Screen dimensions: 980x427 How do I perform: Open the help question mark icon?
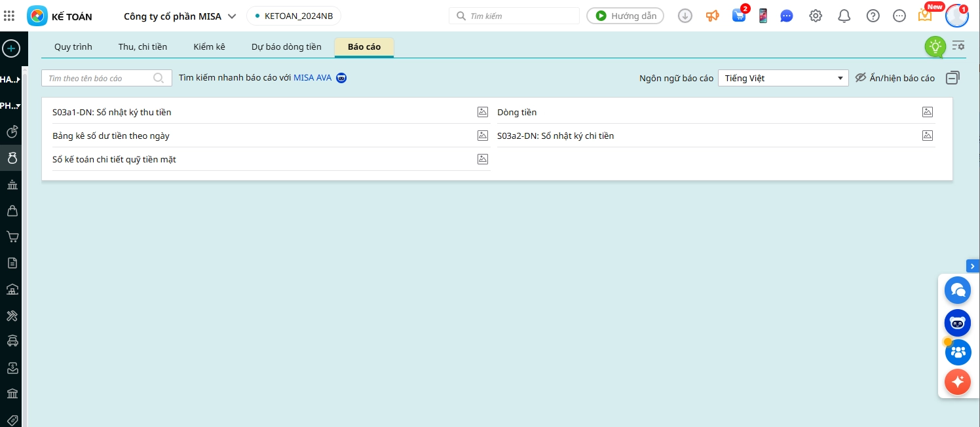(873, 16)
